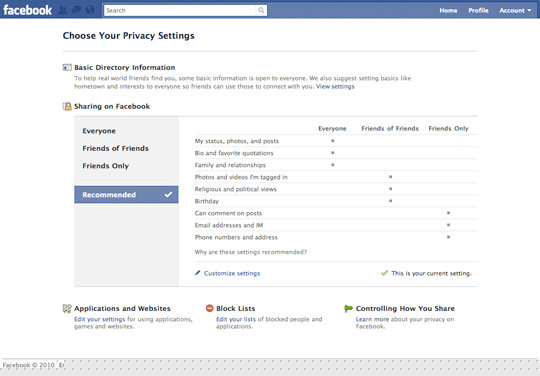Click Friends Only column header

(x=448, y=128)
